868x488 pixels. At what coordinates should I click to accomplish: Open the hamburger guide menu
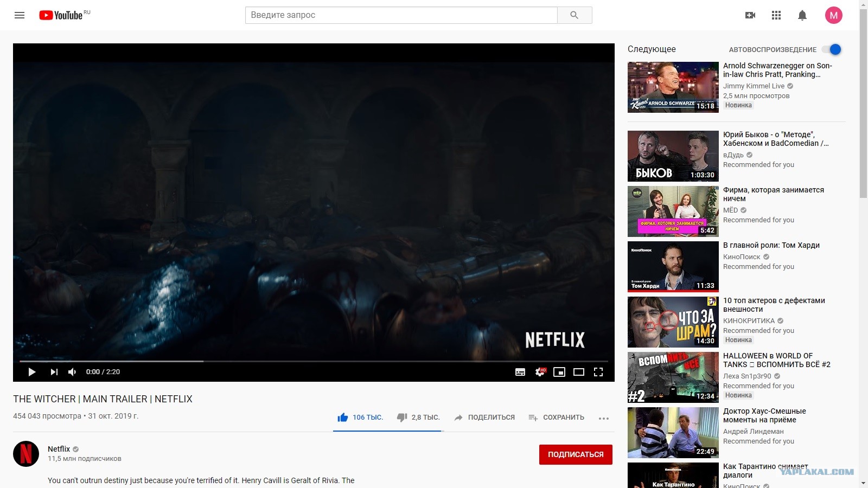(20, 15)
